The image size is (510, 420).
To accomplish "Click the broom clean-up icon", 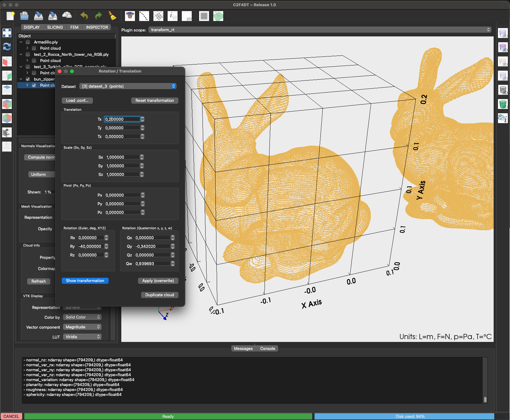I will [113, 16].
